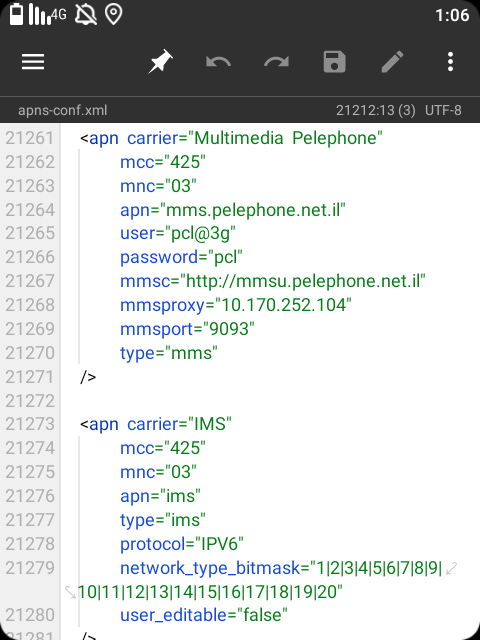This screenshot has width=480, height=640.
Task: Select line number 21279
Action: point(30,568)
